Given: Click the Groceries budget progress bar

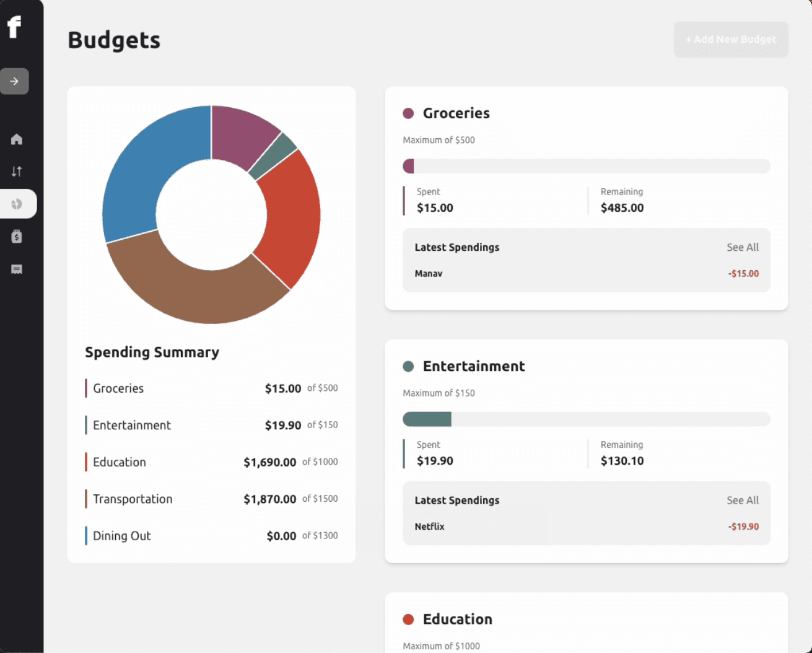Looking at the screenshot, I should pos(586,166).
